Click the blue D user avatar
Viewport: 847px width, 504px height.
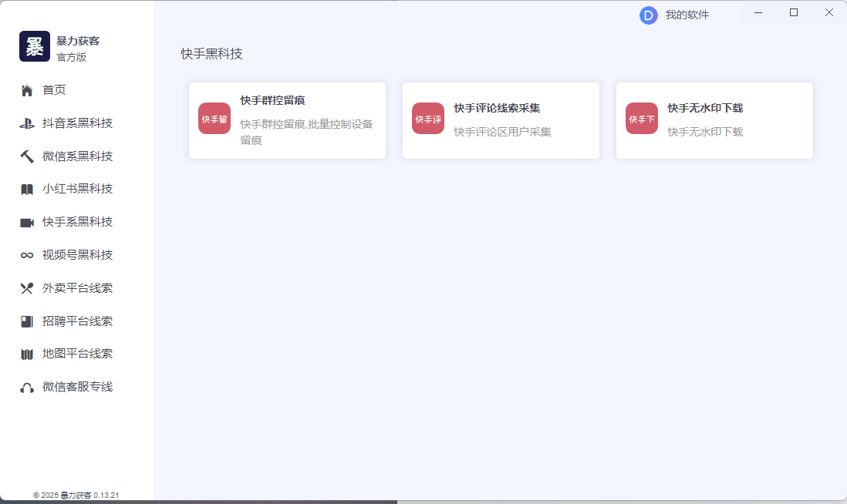point(648,15)
